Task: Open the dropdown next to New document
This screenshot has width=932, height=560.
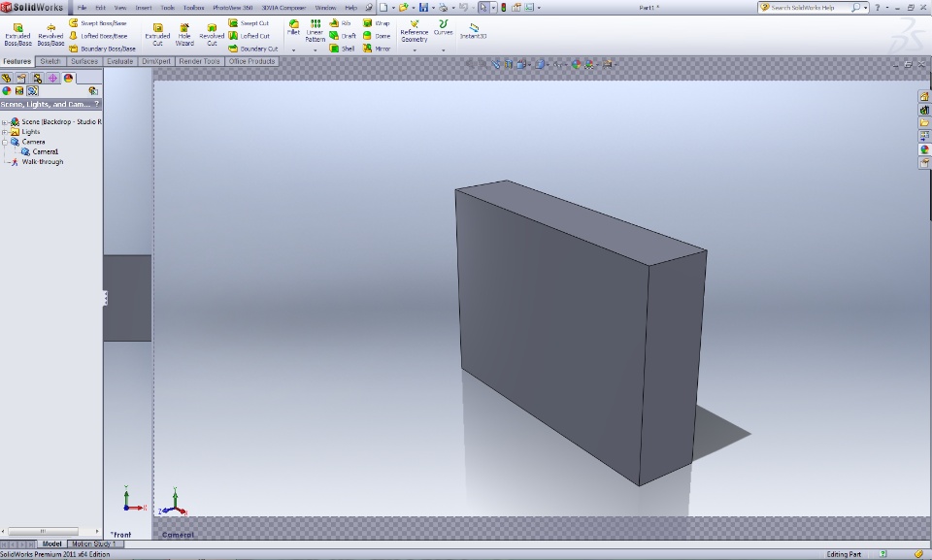Action: (393, 8)
